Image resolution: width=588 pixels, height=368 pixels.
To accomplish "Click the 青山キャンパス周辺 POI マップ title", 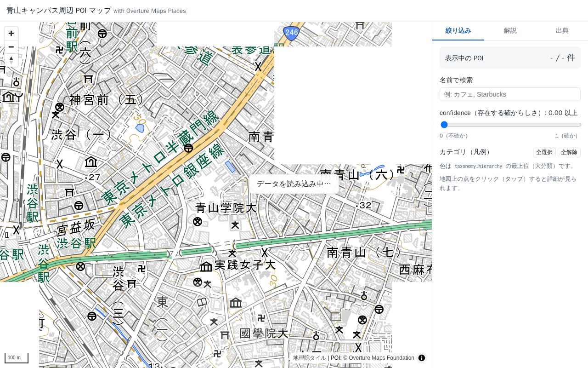I will click(59, 10).
